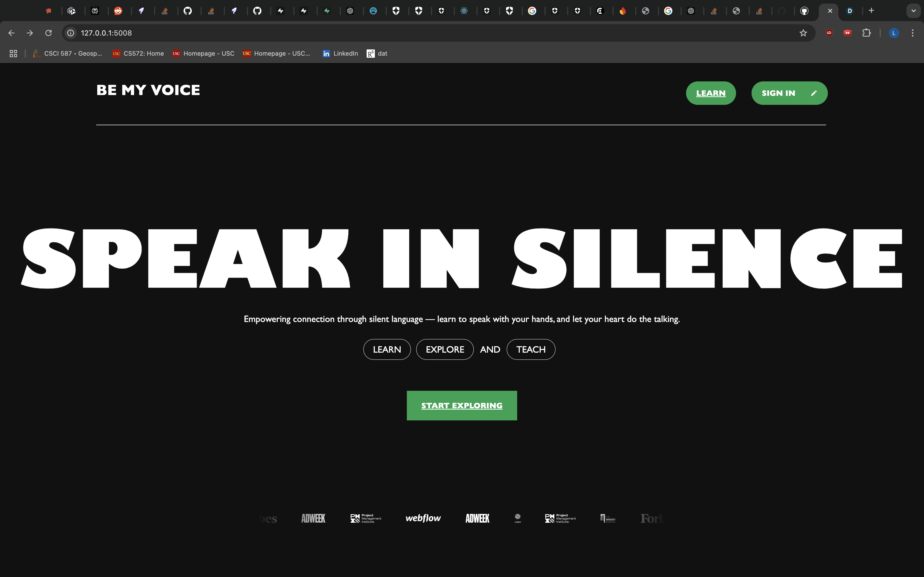
Task: Click the green LEARN header button
Action: coord(711,93)
